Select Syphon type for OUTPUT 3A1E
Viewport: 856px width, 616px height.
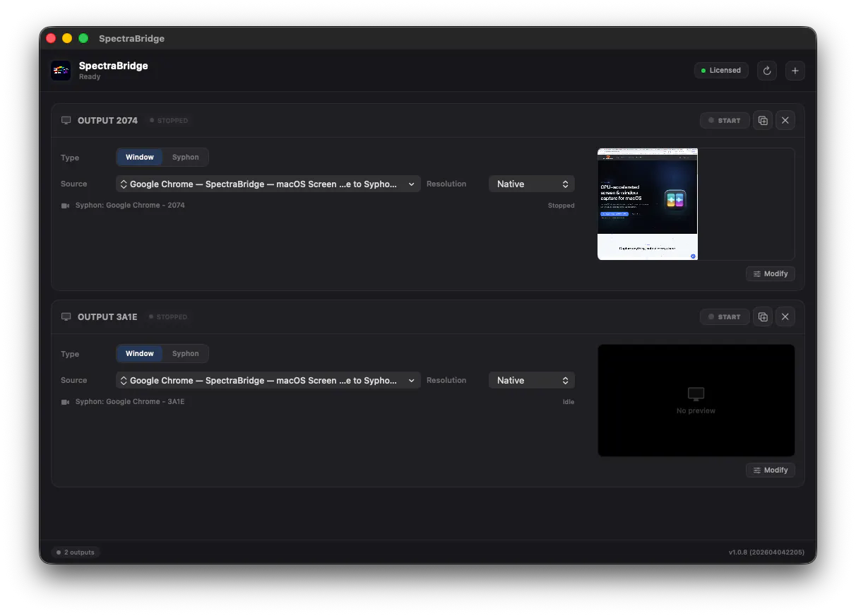(186, 354)
